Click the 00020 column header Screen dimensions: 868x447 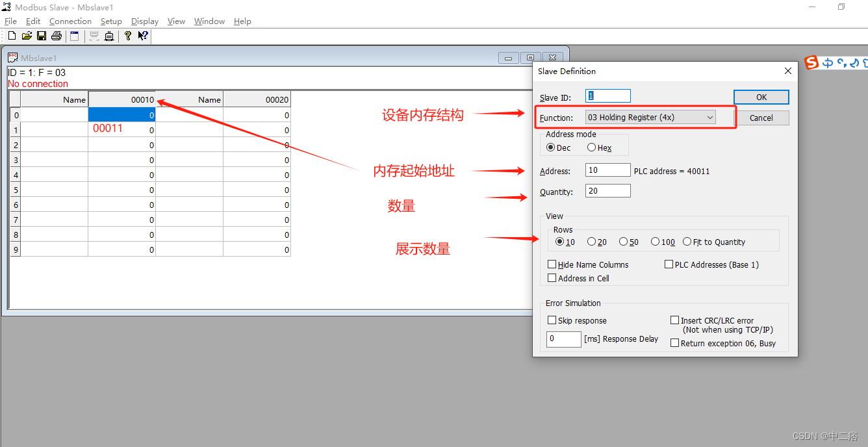pos(257,99)
